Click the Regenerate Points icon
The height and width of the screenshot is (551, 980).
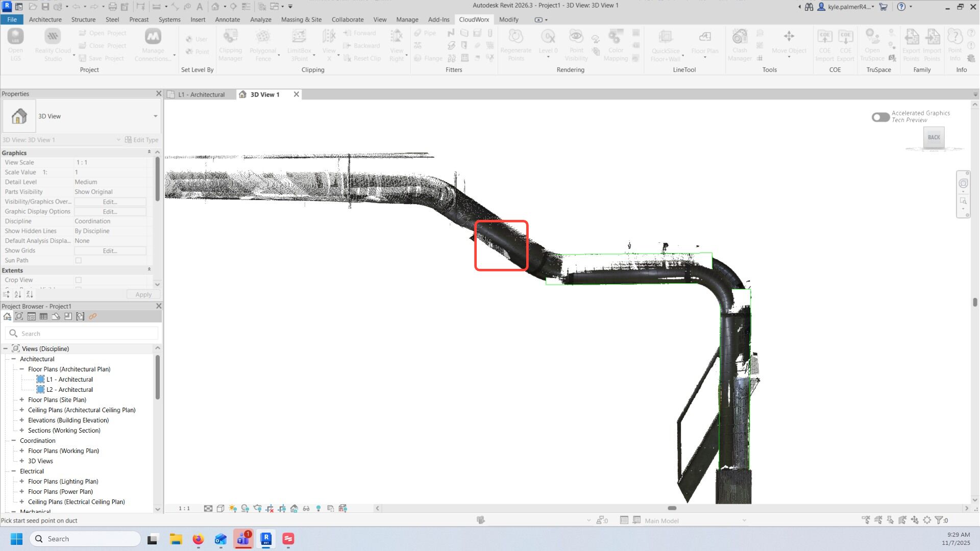516,37
